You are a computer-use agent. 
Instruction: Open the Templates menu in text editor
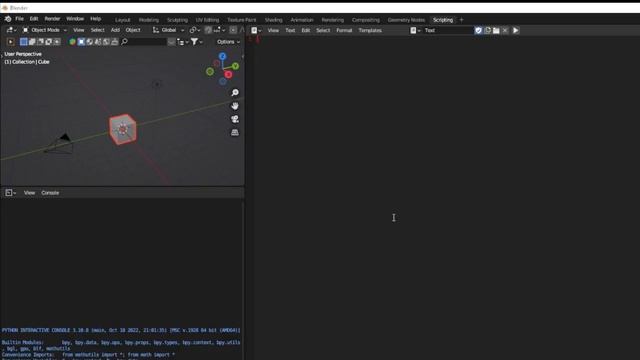click(370, 30)
